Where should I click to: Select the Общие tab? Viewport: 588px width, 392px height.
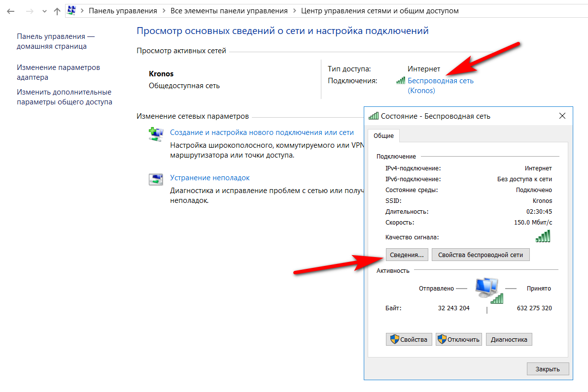click(x=383, y=135)
